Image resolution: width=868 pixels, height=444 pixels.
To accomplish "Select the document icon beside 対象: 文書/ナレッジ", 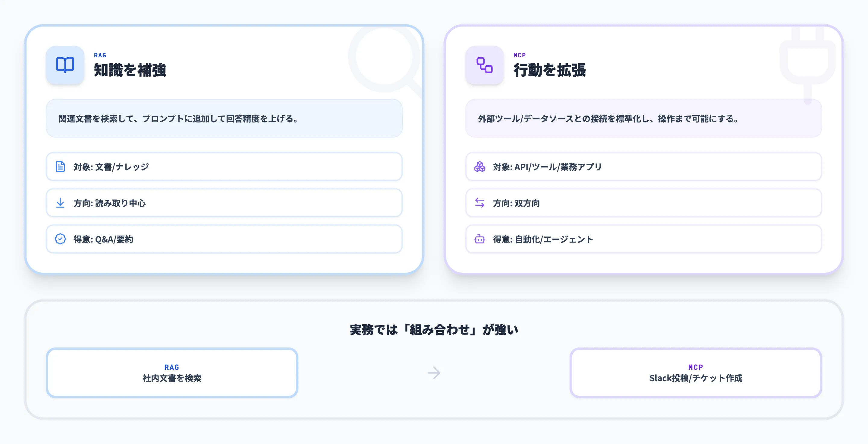I will point(60,166).
